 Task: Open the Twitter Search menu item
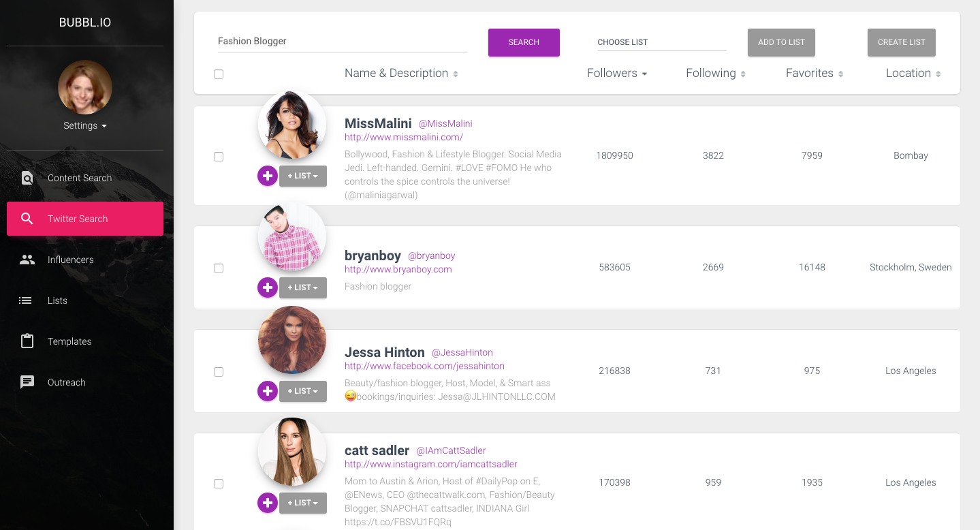(85, 219)
